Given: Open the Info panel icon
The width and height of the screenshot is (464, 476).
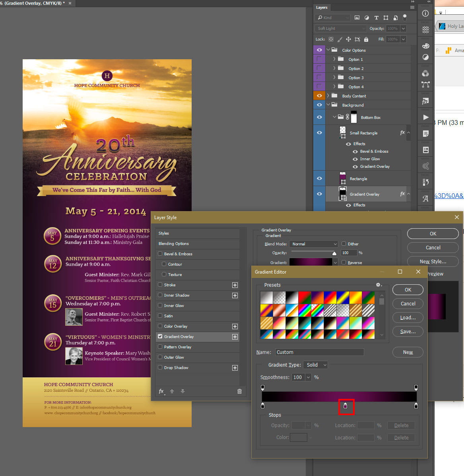Looking at the screenshot, I should click(x=425, y=14).
